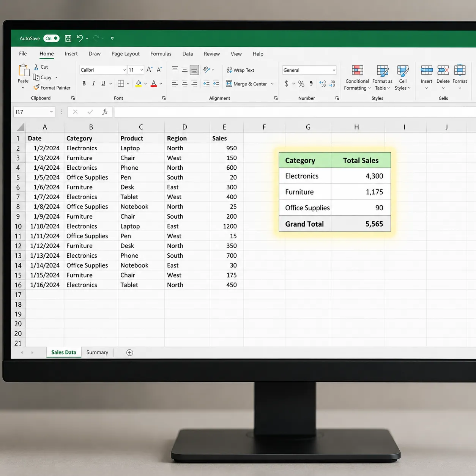
Task: Select the Sales value 1200 cell
Action: pyautogui.click(x=227, y=226)
